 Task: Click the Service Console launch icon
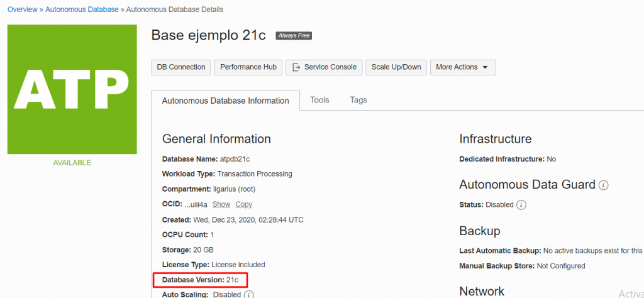tap(296, 67)
